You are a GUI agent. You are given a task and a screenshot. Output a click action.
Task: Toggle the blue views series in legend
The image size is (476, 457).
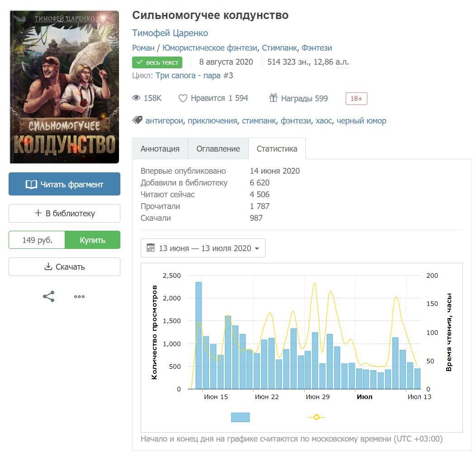[x=240, y=417]
